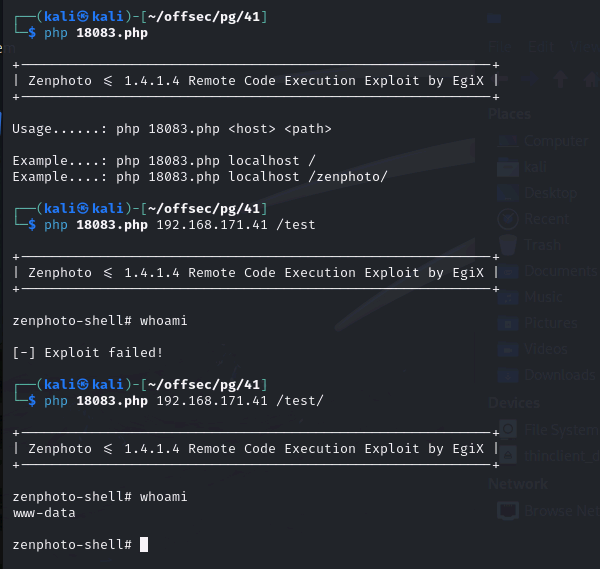Open the File menu in file manager

click(500, 47)
